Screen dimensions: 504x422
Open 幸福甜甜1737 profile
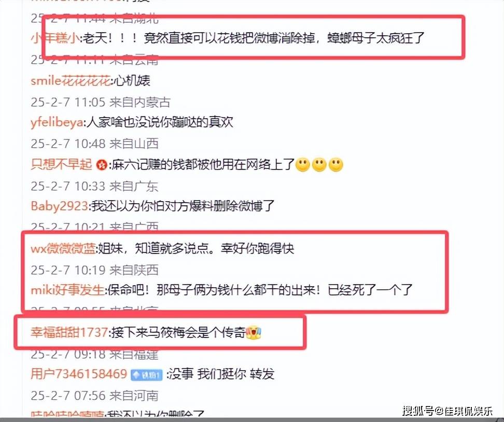69,332
